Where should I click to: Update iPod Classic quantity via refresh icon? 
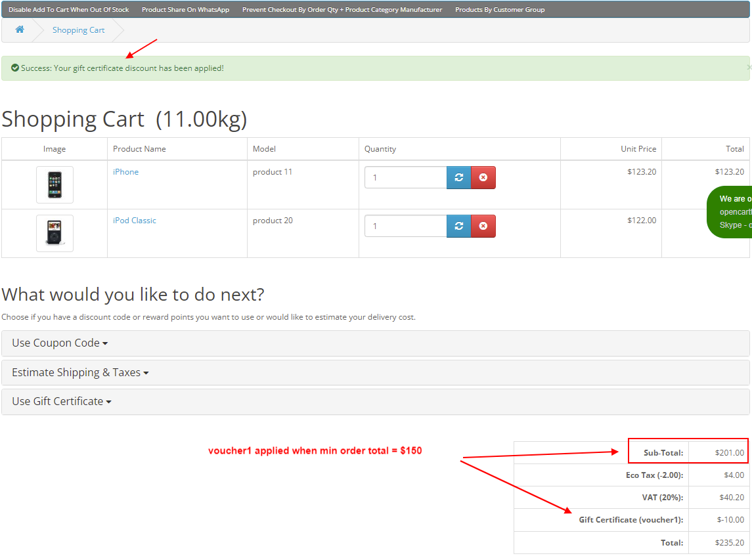click(x=459, y=226)
